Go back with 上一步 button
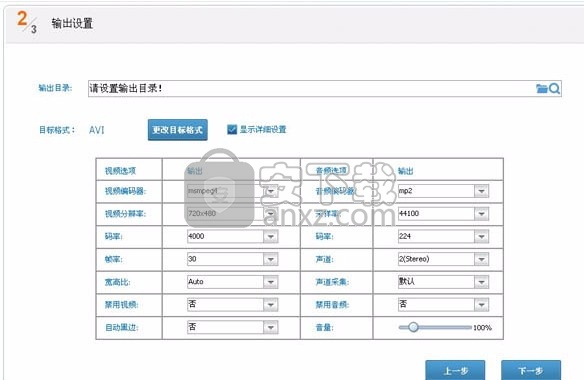The width and height of the screenshot is (584, 380). click(455, 370)
